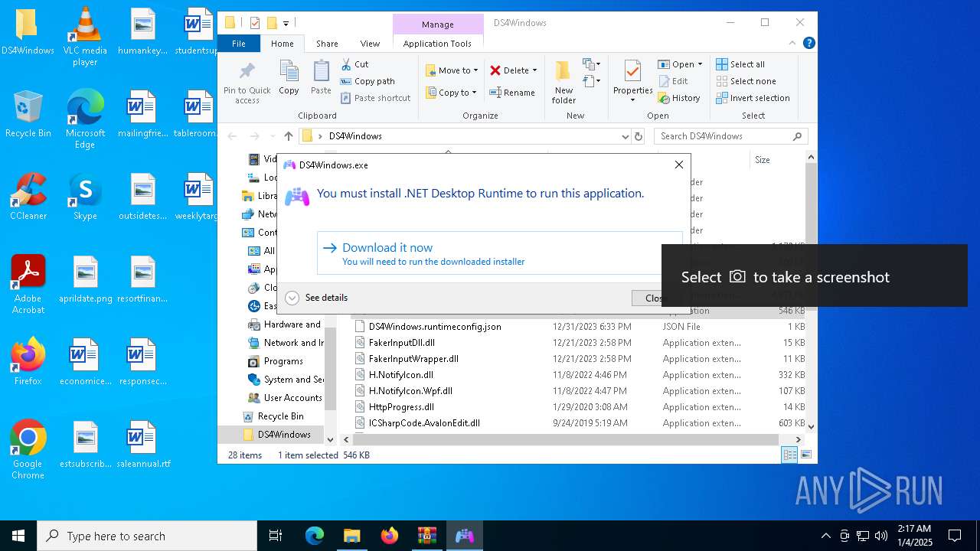The image size is (980, 551).
Task: Switch to Share ribbon tab
Action: [x=327, y=44]
